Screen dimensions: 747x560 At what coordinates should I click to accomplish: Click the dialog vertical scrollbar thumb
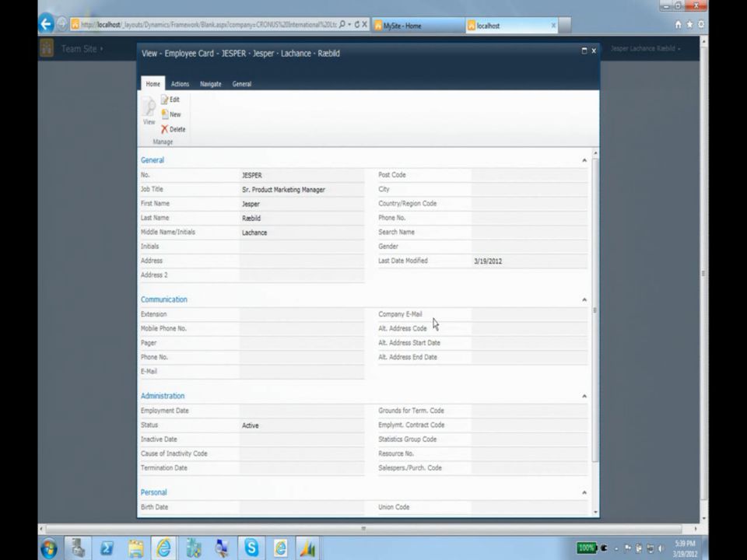[x=594, y=310]
